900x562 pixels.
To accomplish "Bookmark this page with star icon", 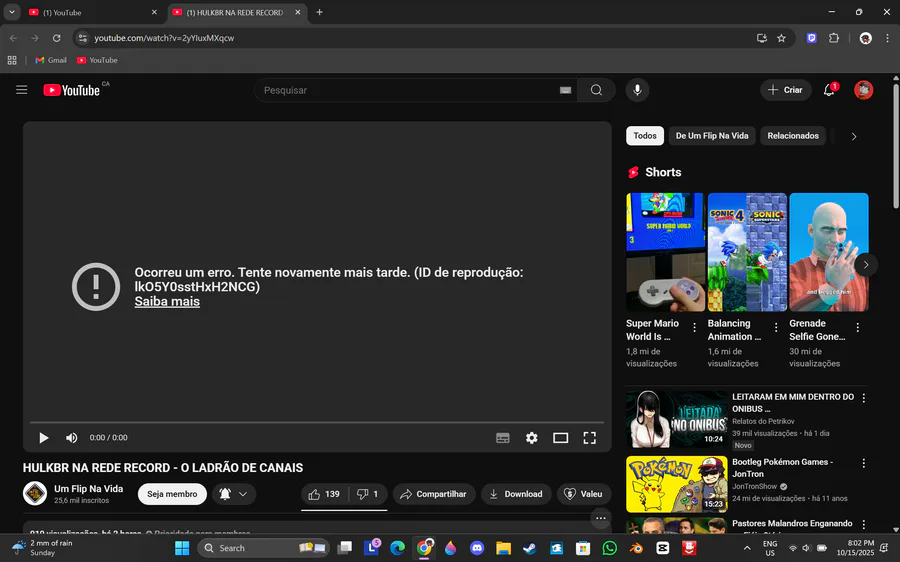I will (x=781, y=38).
